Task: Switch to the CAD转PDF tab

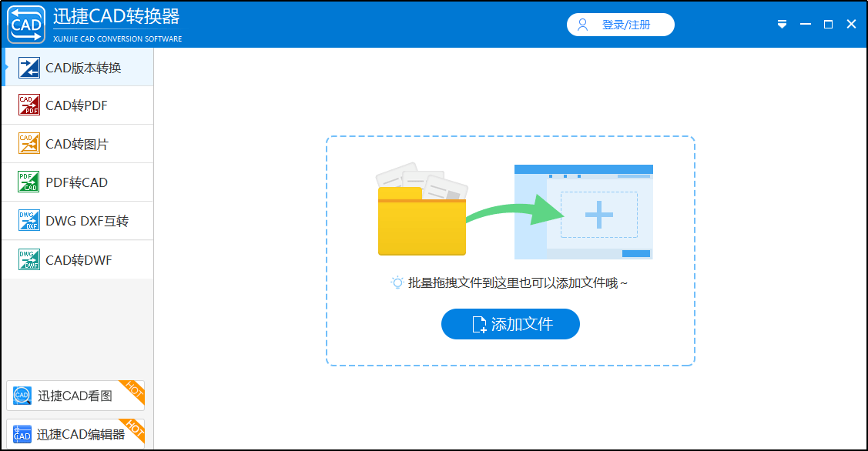Action: (x=77, y=105)
